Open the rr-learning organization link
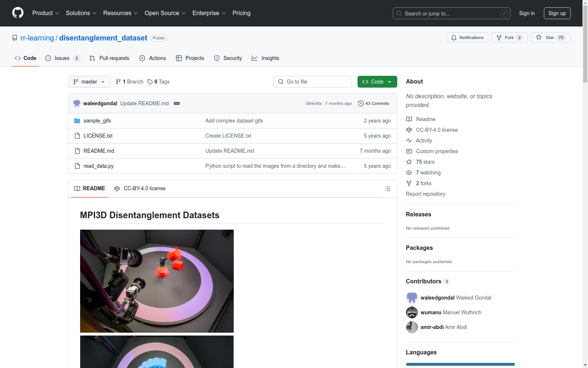Image resolution: width=588 pixels, height=368 pixels. point(37,38)
